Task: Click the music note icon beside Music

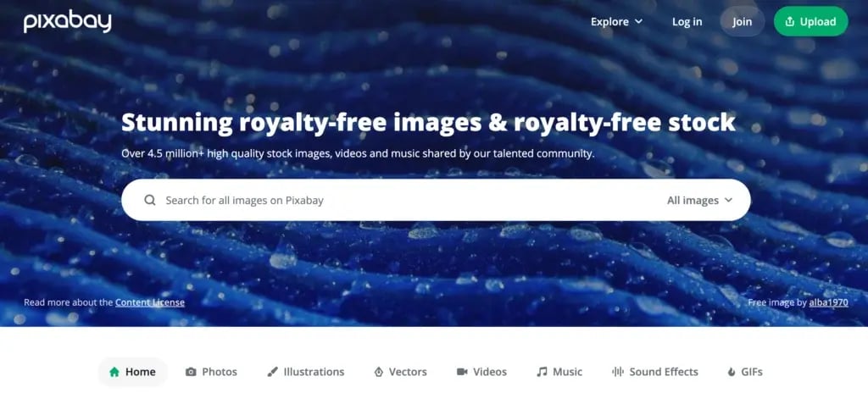Action: (x=542, y=372)
